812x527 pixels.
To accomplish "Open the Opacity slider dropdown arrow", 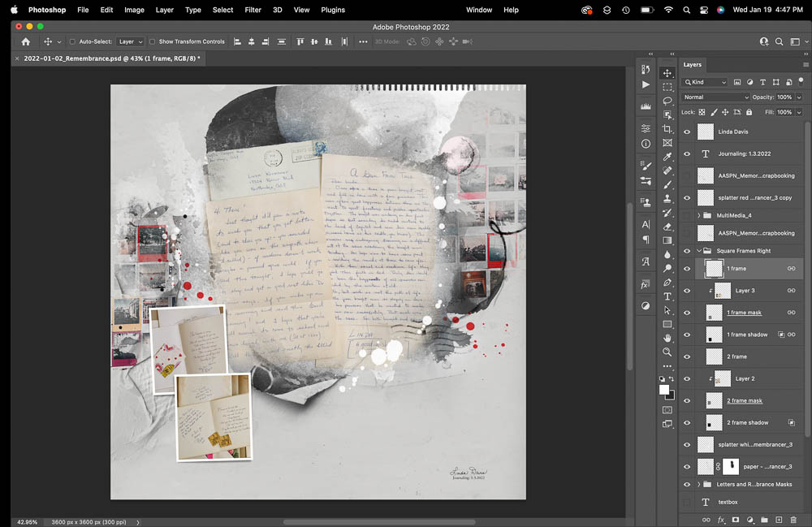I will coord(799,97).
